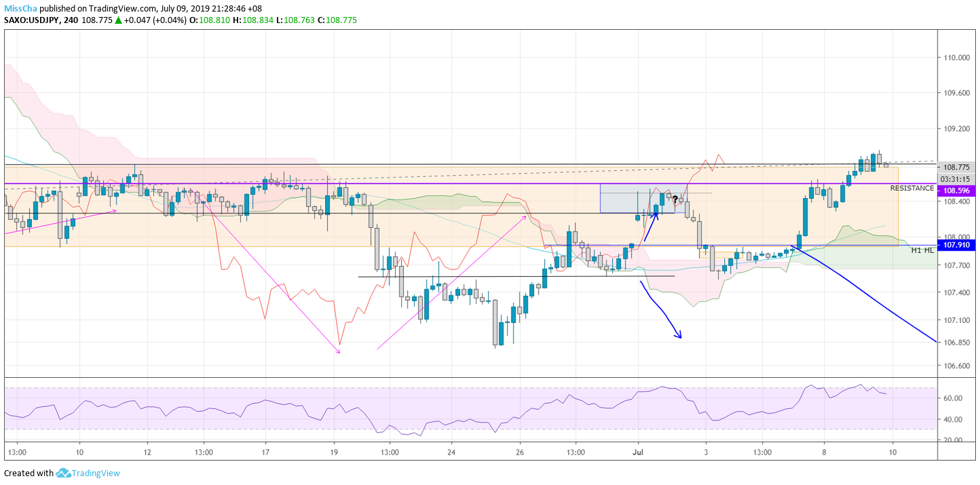Select the O:108.810 open value
The image size is (980, 485).
point(210,20)
